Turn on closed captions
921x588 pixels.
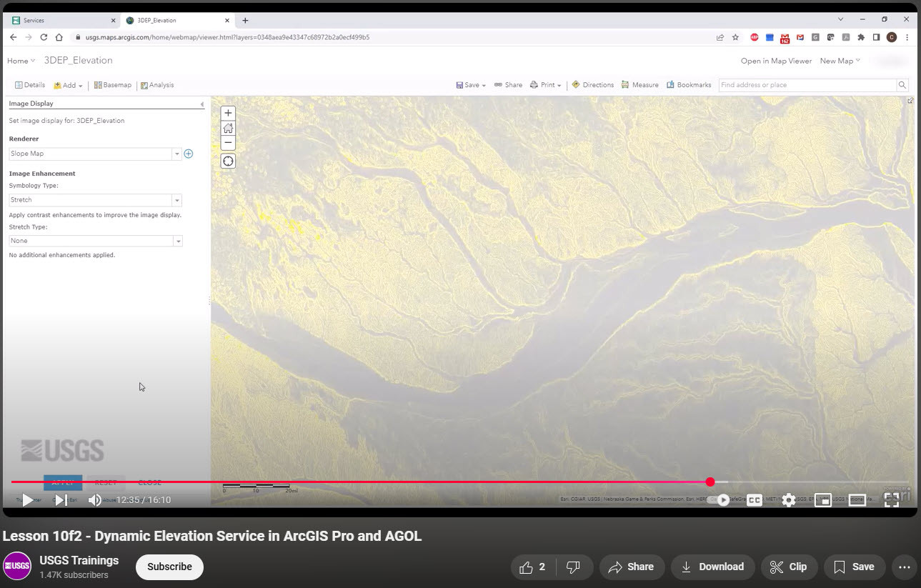pos(754,500)
